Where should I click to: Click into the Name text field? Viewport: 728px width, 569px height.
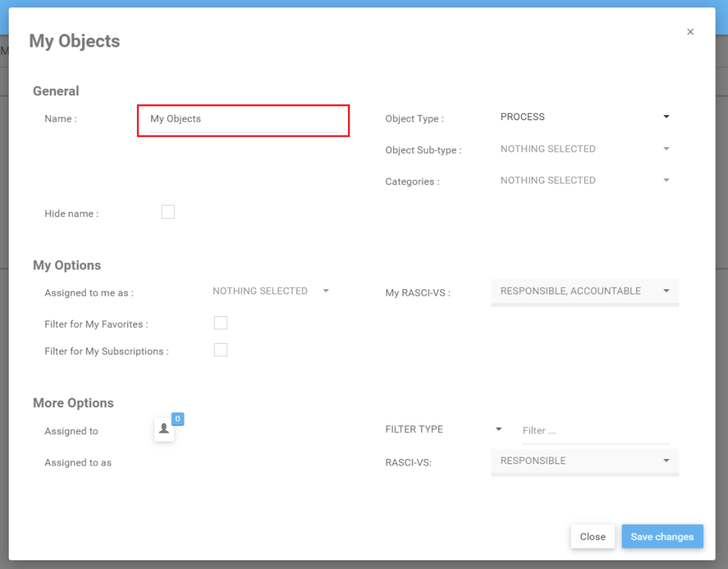click(243, 119)
